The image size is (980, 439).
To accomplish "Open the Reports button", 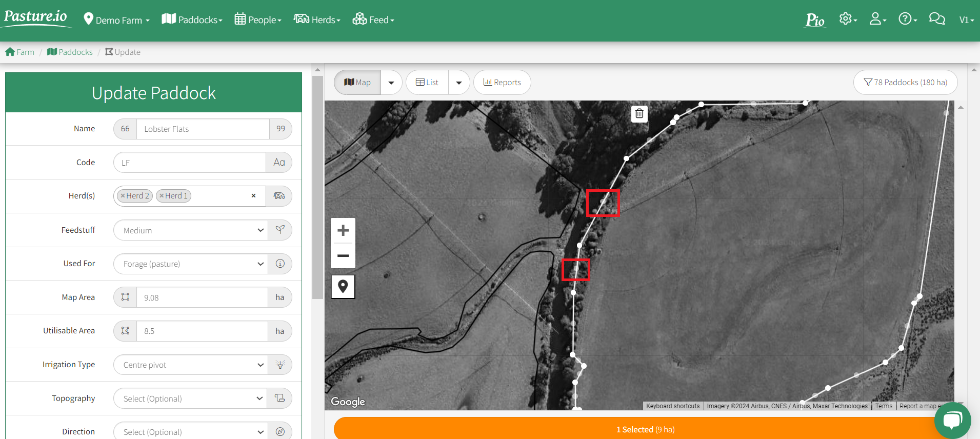I will tap(502, 83).
